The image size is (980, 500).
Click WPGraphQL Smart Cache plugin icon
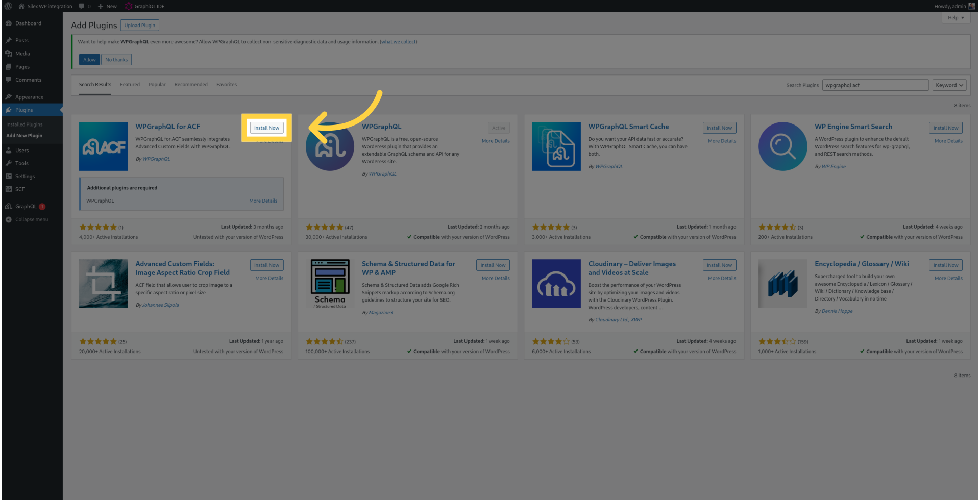tap(556, 146)
